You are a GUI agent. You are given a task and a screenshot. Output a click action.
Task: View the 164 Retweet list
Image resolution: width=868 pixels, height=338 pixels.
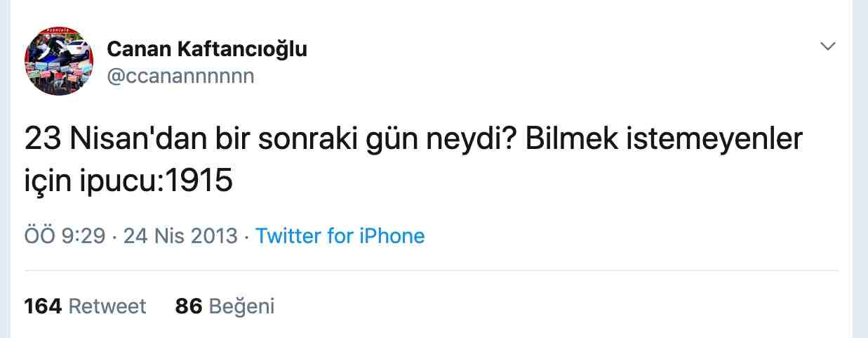(85, 306)
